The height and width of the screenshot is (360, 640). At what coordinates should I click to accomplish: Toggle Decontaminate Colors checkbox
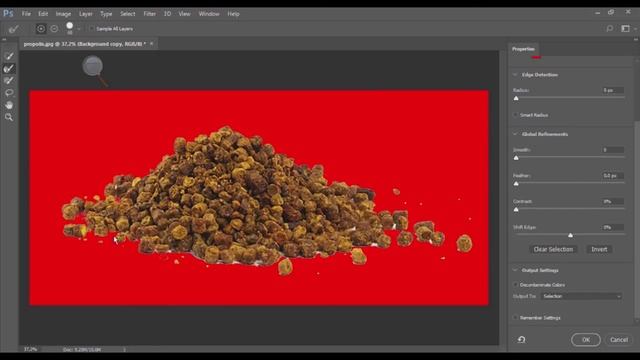point(516,284)
